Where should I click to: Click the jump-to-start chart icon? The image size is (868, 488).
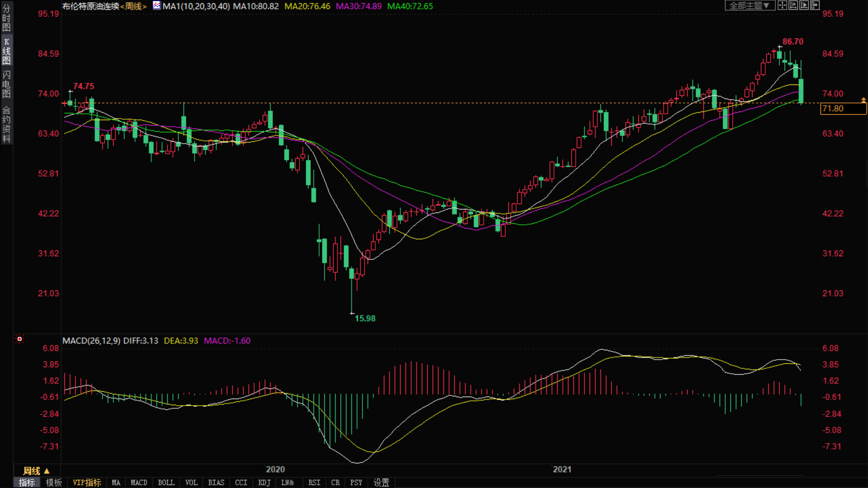pos(793,5)
